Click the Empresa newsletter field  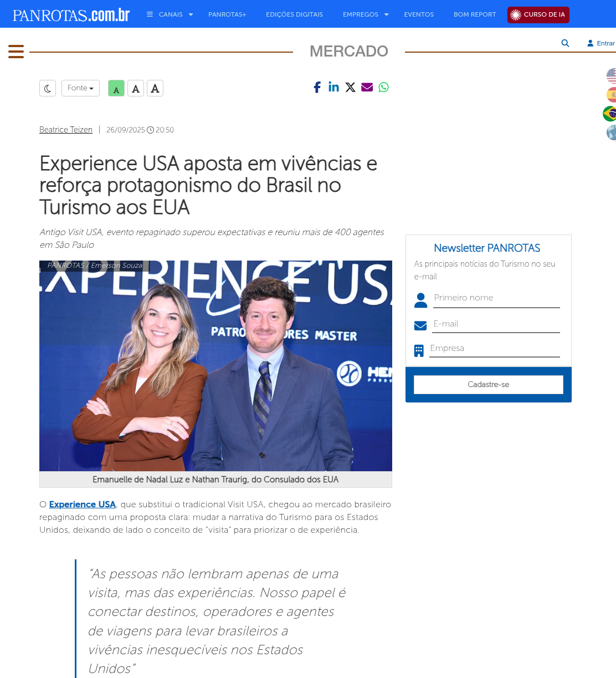(495, 349)
